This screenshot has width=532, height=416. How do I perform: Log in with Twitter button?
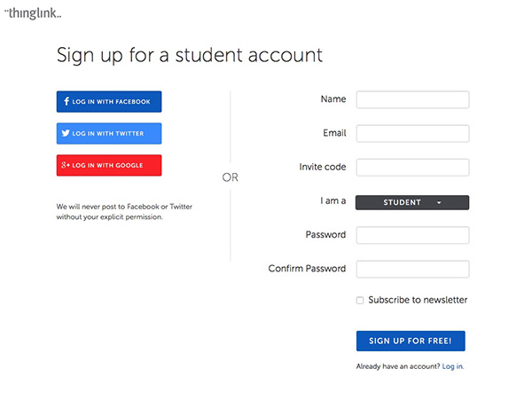109,134
